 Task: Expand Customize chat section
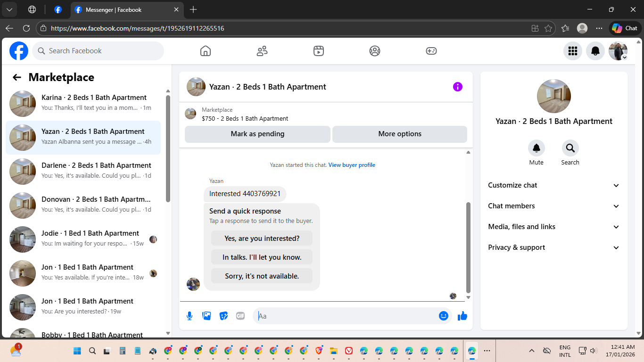point(554,185)
